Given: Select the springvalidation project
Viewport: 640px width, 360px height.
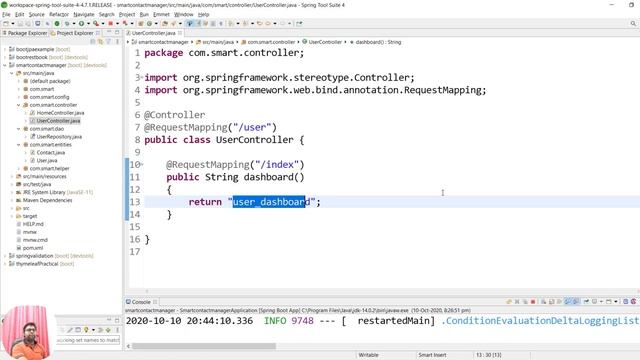Looking at the screenshot, I should [x=35, y=256].
